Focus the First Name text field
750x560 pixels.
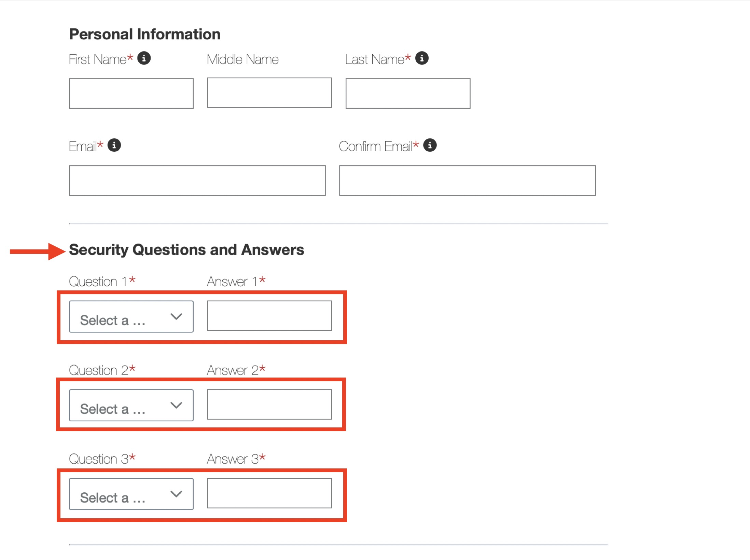coord(131,94)
